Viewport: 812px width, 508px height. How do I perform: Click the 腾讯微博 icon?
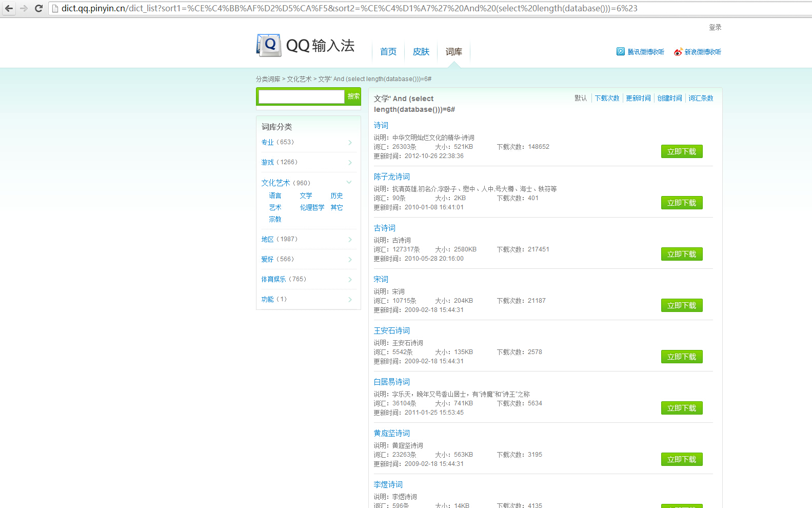pyautogui.click(x=621, y=52)
